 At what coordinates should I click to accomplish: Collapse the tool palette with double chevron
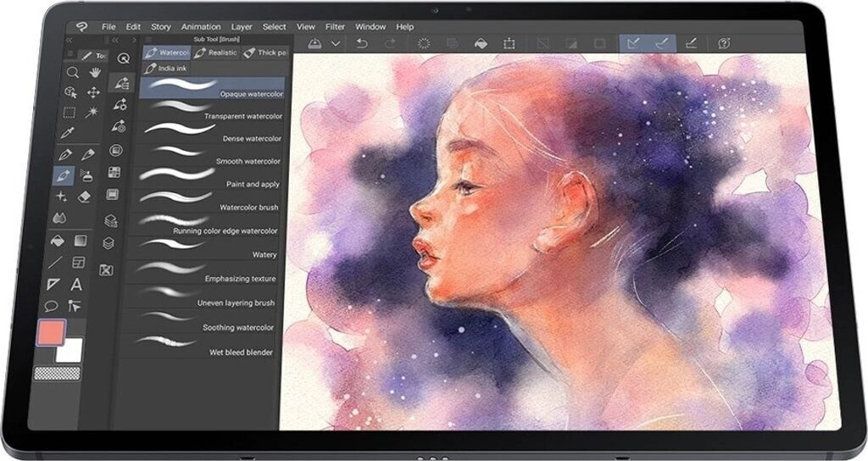(70, 39)
